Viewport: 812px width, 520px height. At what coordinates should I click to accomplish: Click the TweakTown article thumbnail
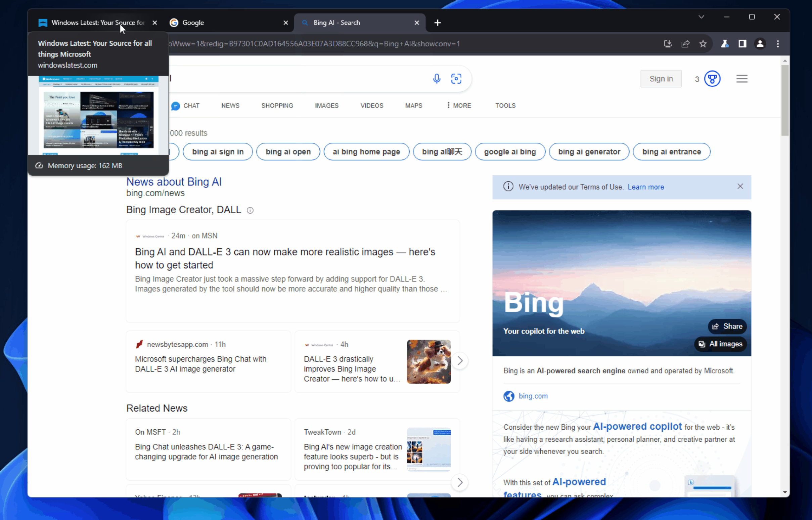428,449
